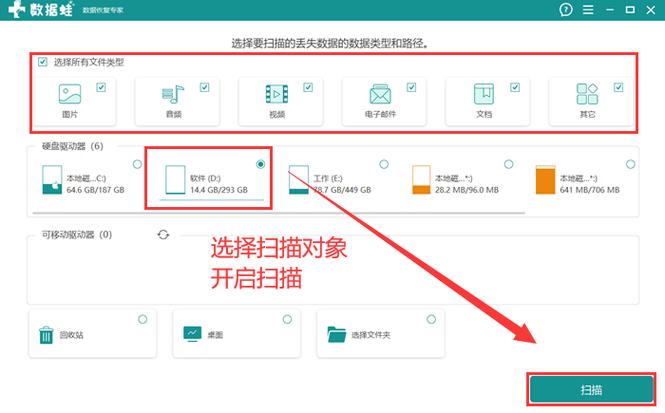665x413 pixels.
Task: Click the 可移动驱动器 (0) heading
Action: coord(77,234)
